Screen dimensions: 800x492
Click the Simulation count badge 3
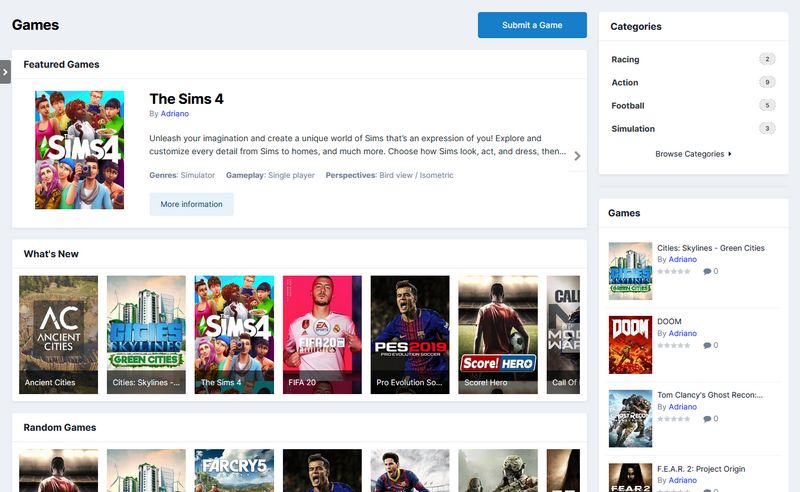tap(767, 129)
